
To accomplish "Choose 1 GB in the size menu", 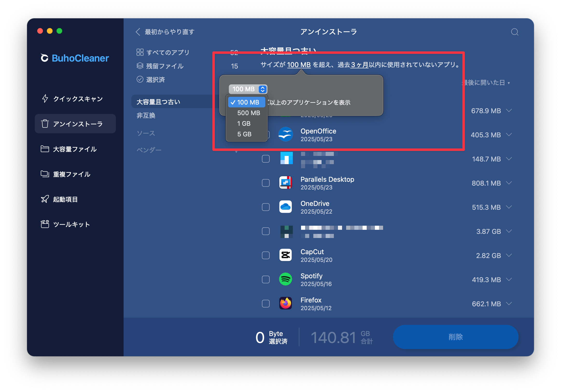I will 246,123.
